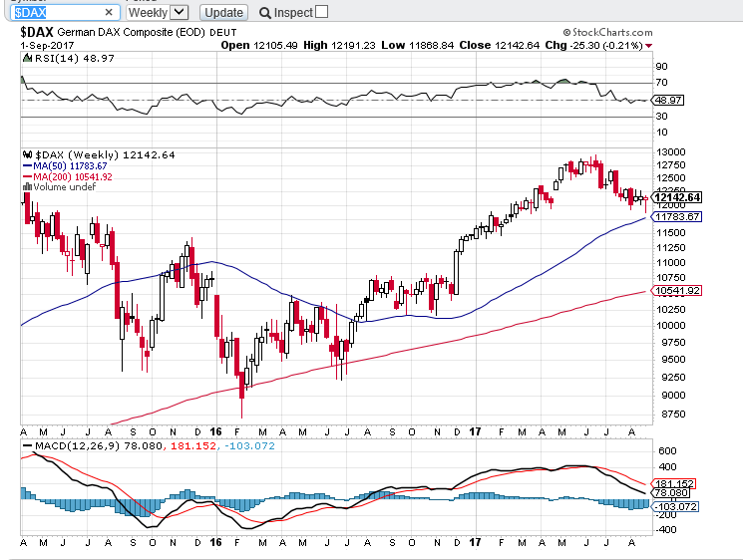The width and height of the screenshot is (743, 560).
Task: Click the German DAX Composite (EOD) title
Action: pos(132,32)
